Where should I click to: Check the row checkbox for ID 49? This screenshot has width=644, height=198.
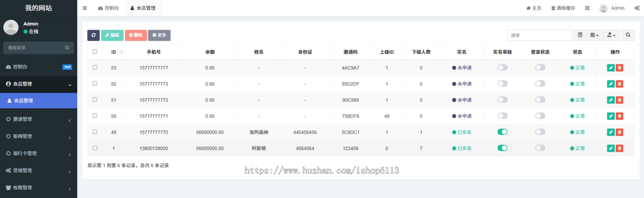(x=95, y=132)
